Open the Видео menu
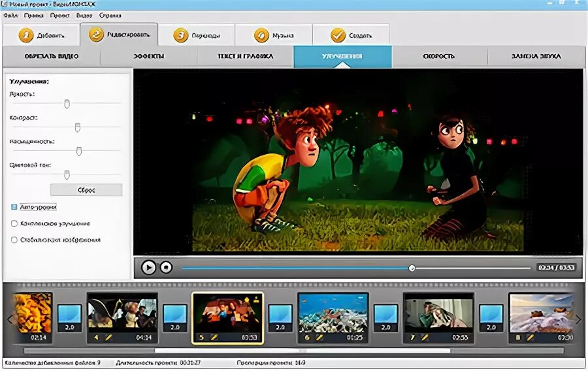Viewport: 588px width, 371px height. pos(84,16)
